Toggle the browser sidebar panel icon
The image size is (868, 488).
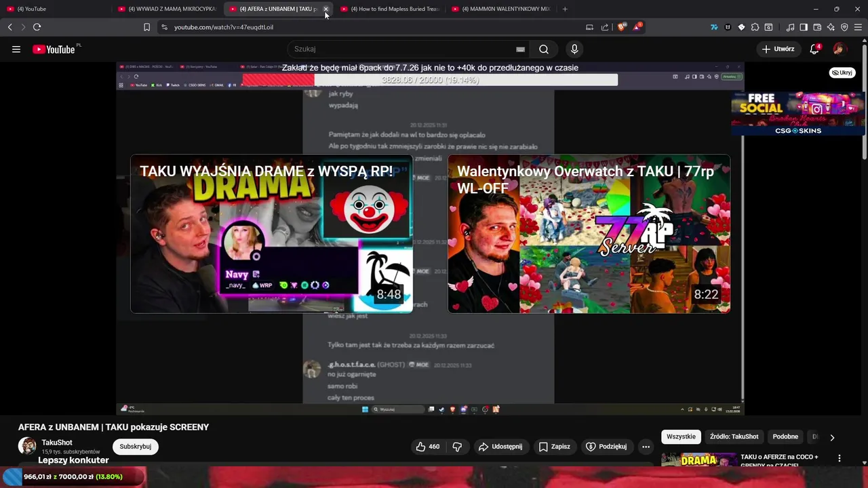(x=804, y=27)
